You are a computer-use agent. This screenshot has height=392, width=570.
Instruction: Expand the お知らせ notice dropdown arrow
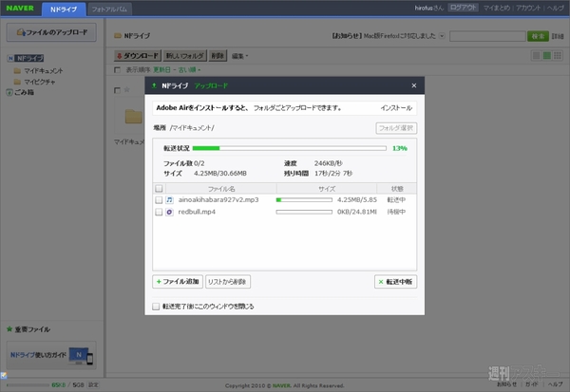point(442,36)
